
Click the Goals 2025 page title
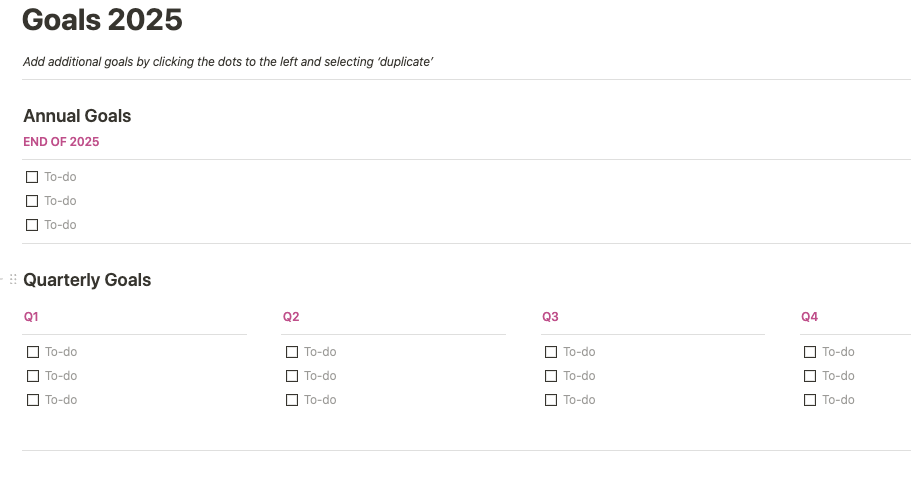coord(102,20)
